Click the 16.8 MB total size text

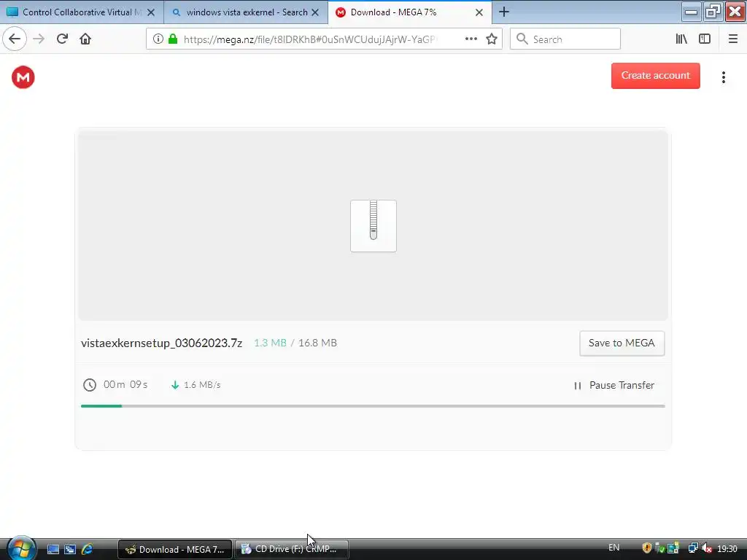[x=317, y=343]
